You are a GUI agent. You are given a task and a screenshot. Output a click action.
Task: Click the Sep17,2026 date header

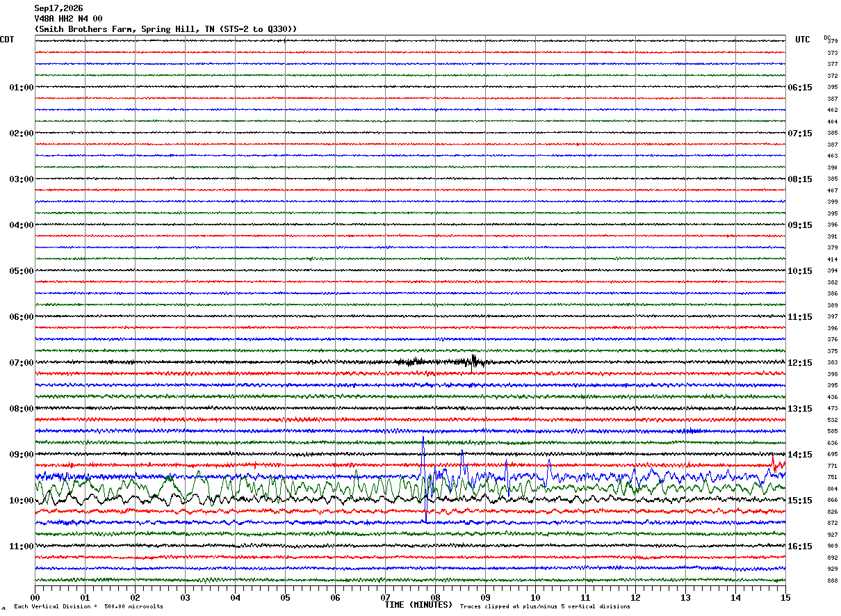(58, 8)
